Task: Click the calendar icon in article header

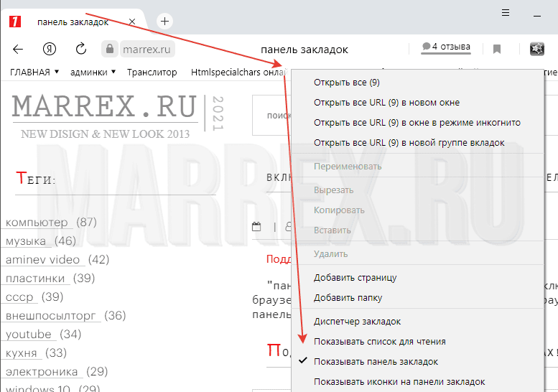Action: 256,227
